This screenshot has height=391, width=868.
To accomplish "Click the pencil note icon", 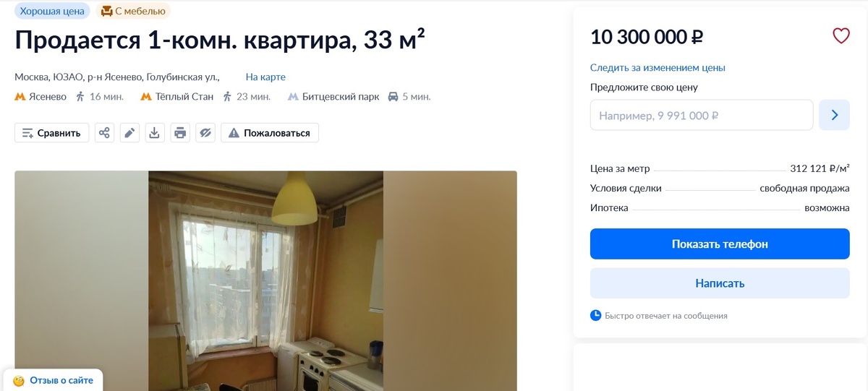I will tap(129, 133).
